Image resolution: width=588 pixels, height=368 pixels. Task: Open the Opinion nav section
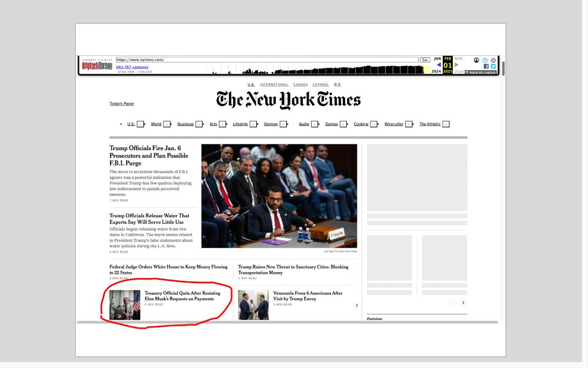tap(270, 124)
